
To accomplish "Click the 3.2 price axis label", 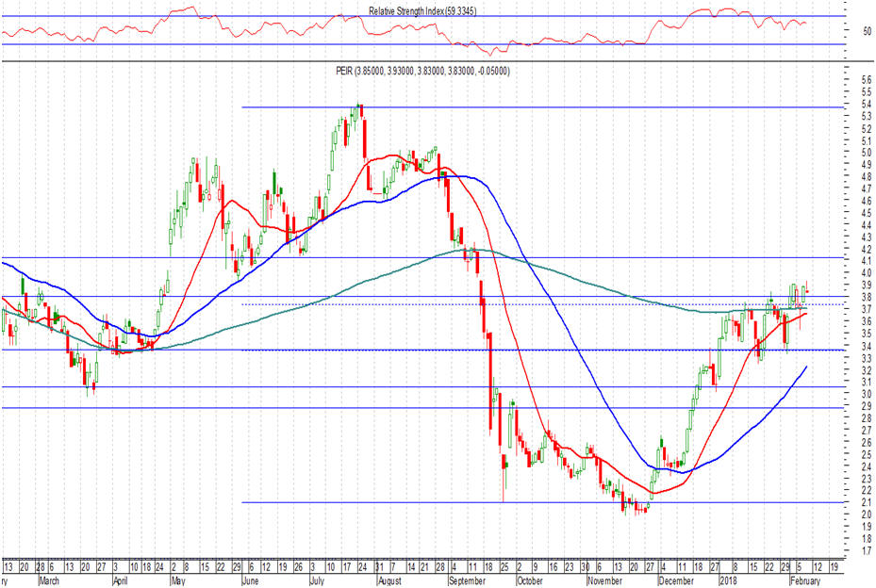I will pos(867,370).
